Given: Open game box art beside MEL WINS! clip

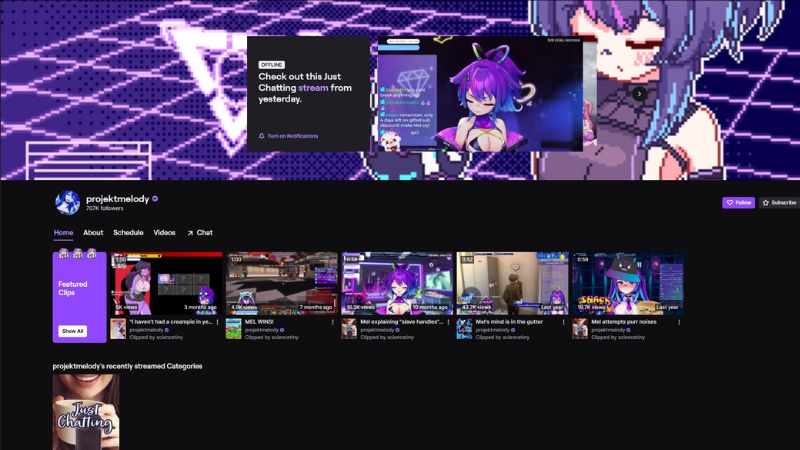Looking at the screenshot, I should click(234, 329).
